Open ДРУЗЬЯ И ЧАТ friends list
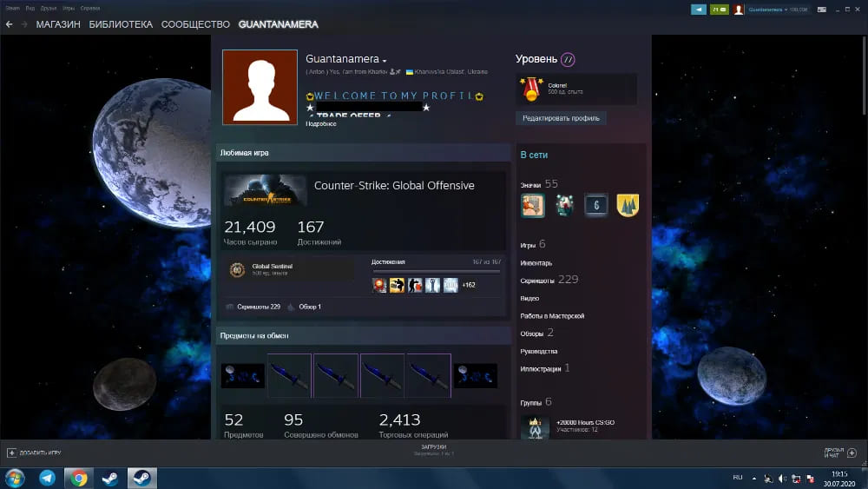868x489 pixels. point(839,453)
